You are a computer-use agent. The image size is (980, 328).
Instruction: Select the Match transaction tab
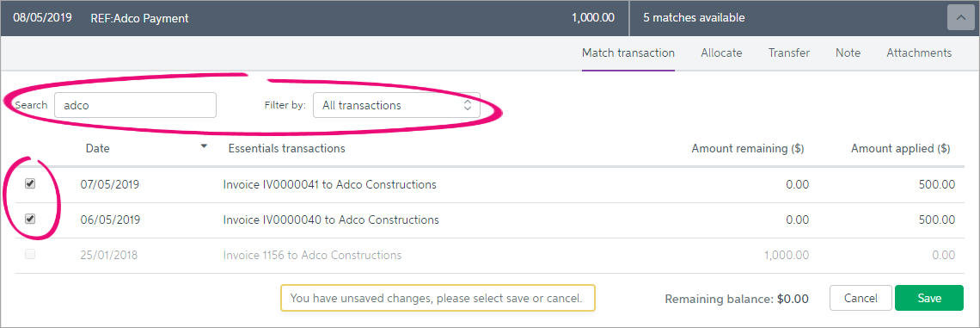pos(628,53)
